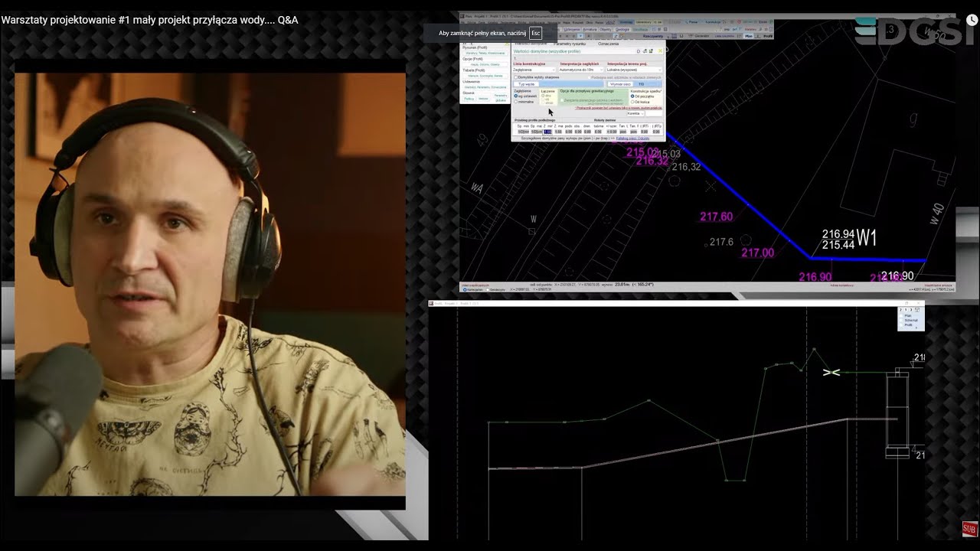
Task: Open the Plan view tab in toolbar
Action: (x=748, y=36)
